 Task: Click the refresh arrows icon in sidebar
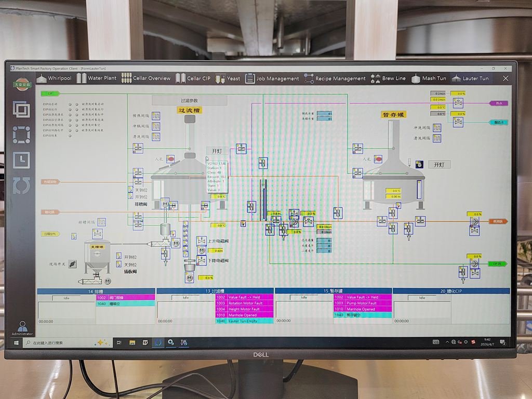pyautogui.click(x=21, y=185)
